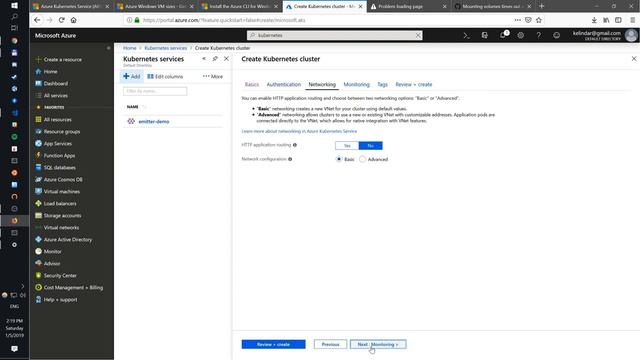Sort list by NAME column

133,107
